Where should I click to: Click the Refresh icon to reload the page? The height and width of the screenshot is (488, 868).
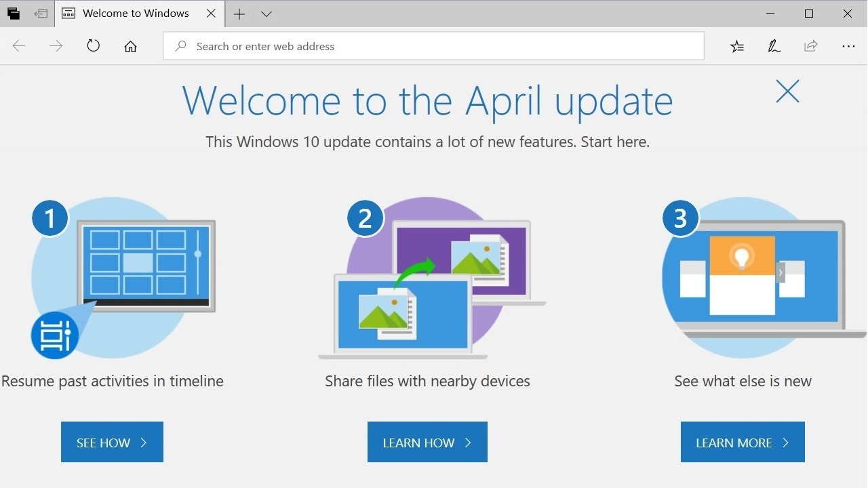tap(93, 46)
